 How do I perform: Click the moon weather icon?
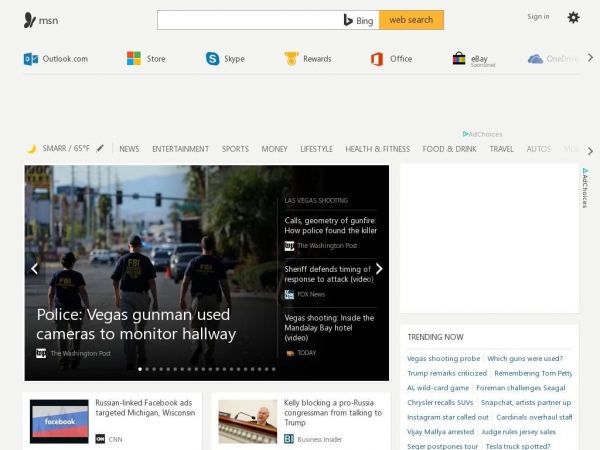(x=32, y=148)
